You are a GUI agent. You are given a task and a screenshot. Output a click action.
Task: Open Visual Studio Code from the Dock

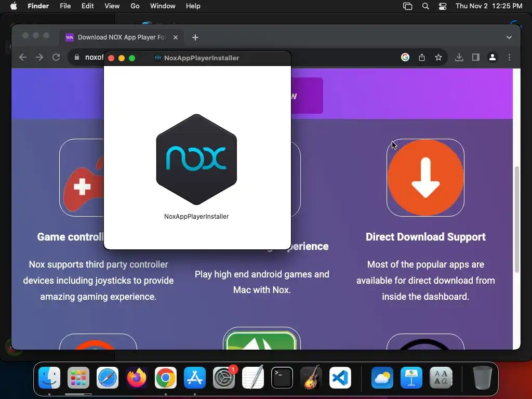tap(340, 378)
